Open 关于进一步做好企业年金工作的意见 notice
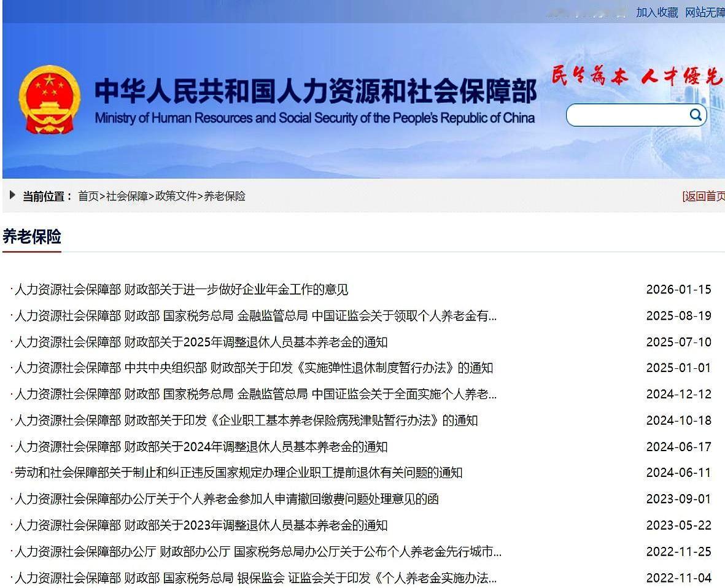This screenshot has width=725, height=588. (181, 289)
